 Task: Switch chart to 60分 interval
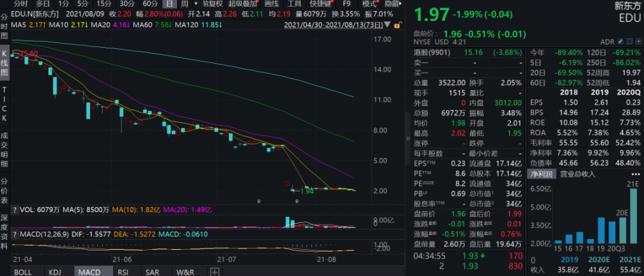(x=150, y=3)
